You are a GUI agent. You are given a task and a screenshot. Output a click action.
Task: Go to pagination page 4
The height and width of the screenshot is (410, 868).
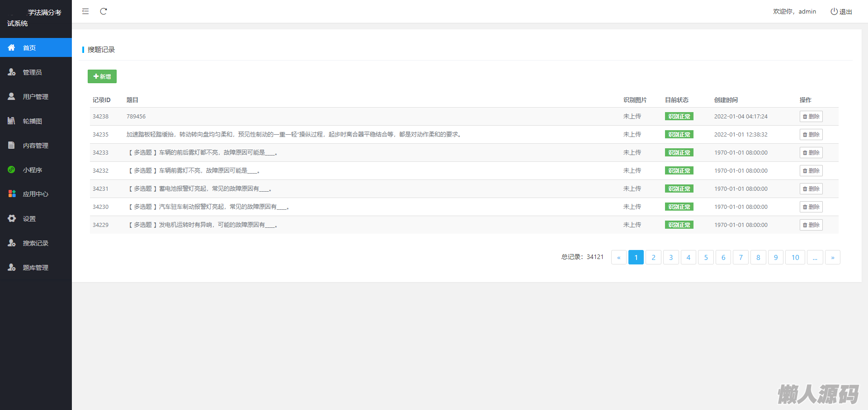tap(689, 257)
